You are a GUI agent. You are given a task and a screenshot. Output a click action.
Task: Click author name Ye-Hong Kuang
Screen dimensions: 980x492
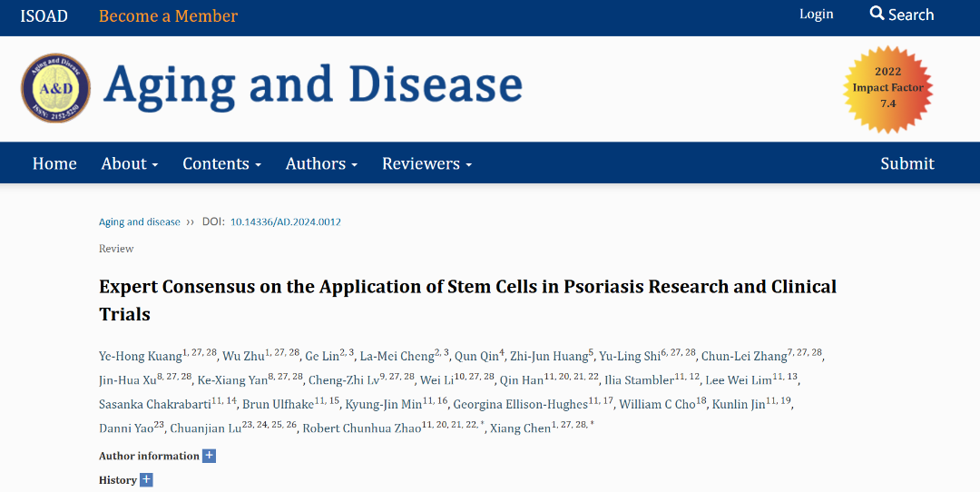click(141, 355)
